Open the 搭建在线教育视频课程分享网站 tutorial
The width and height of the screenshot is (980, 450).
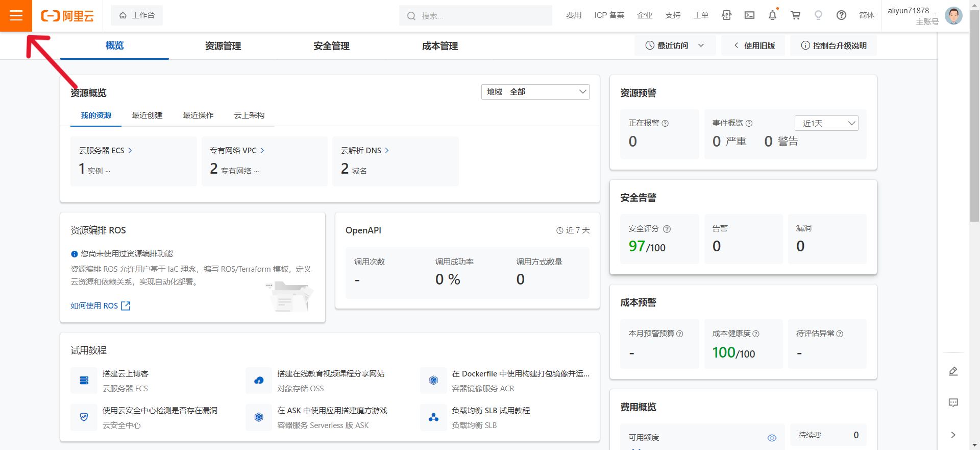[x=331, y=374]
